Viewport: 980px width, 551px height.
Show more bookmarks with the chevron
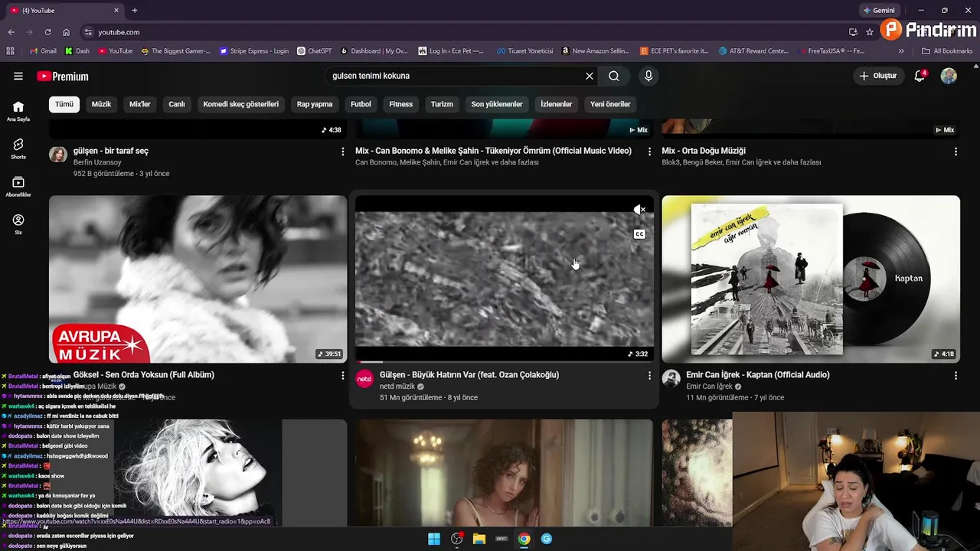[x=901, y=51]
